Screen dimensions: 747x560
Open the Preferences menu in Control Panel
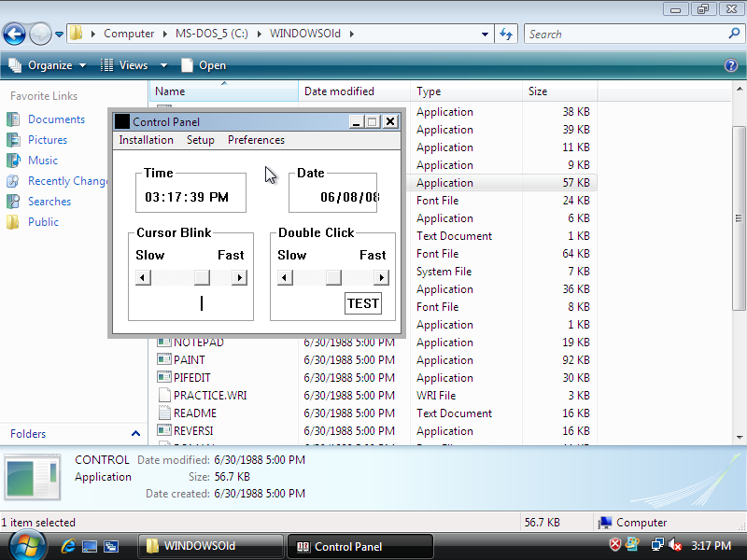coord(256,140)
